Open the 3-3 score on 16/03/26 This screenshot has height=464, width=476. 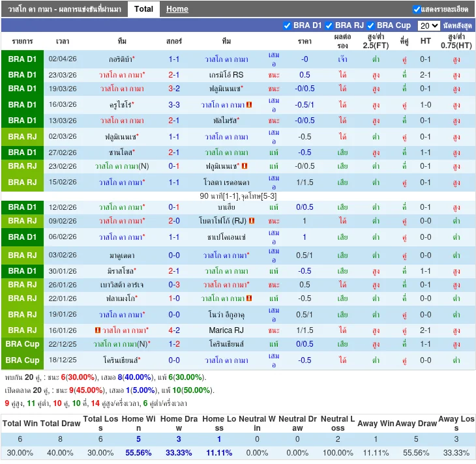click(x=174, y=105)
